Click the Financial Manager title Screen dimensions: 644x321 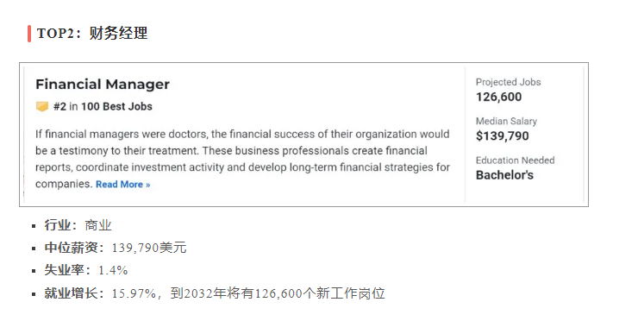click(103, 85)
